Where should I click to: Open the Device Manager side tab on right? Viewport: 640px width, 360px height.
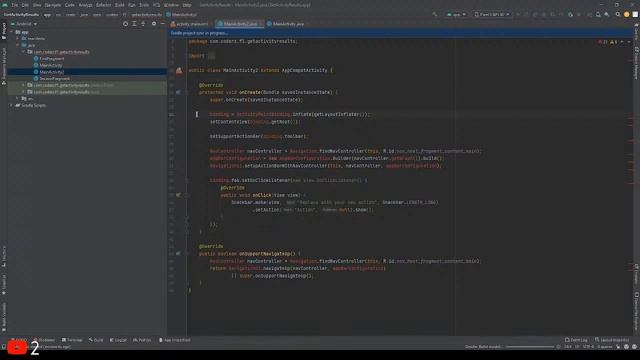pyautogui.click(x=636, y=62)
